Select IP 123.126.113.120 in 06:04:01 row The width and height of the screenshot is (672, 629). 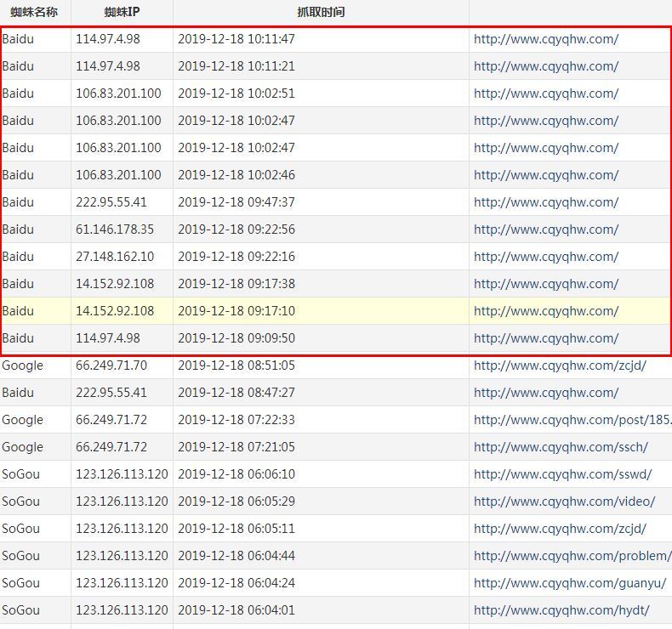[122, 610]
